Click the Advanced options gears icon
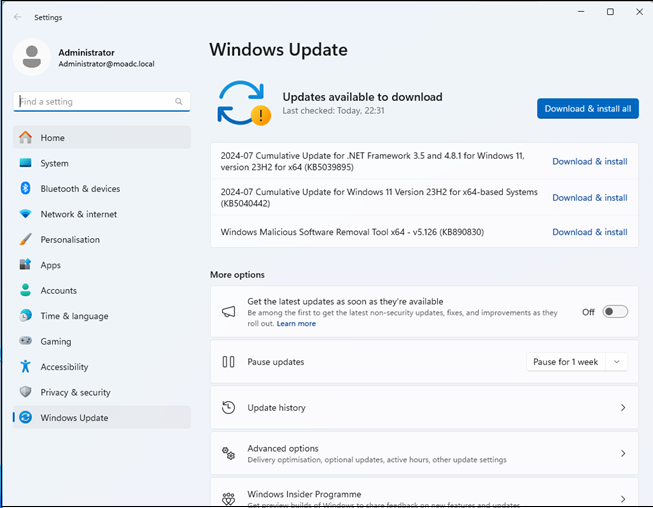The image size is (653, 508). pyautogui.click(x=229, y=453)
